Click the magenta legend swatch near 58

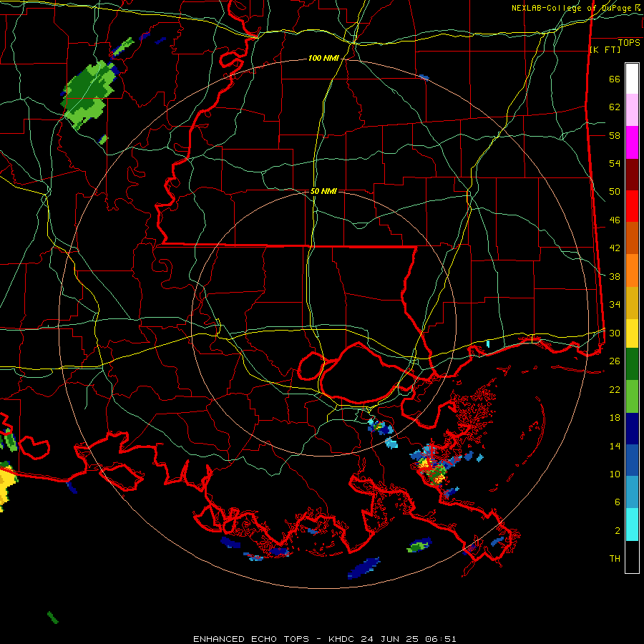[x=632, y=142]
